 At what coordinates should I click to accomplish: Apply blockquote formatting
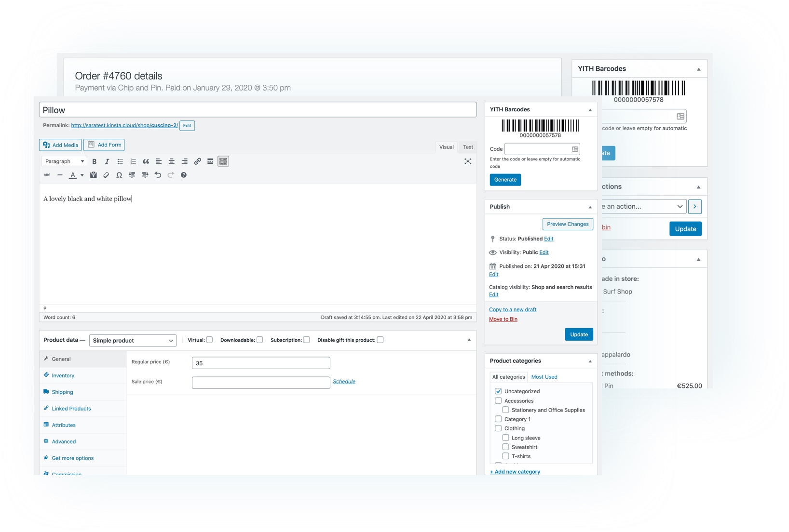pyautogui.click(x=146, y=161)
